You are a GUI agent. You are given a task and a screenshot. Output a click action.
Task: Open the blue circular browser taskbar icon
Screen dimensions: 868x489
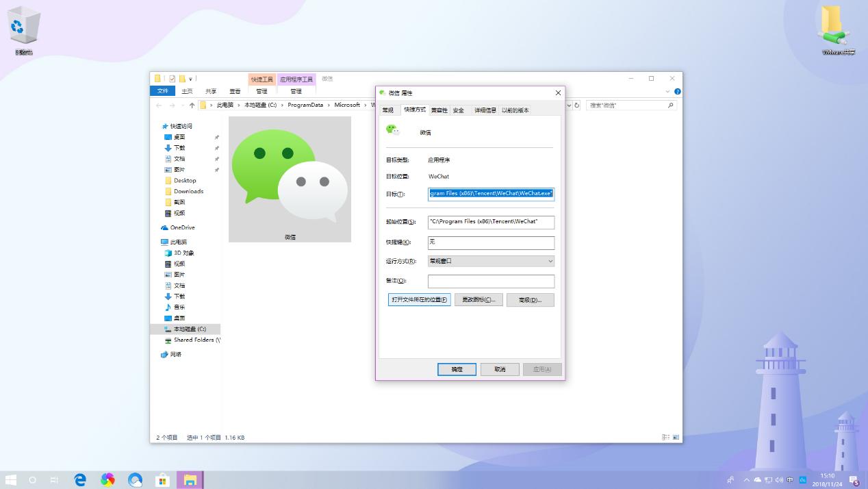(x=135, y=480)
